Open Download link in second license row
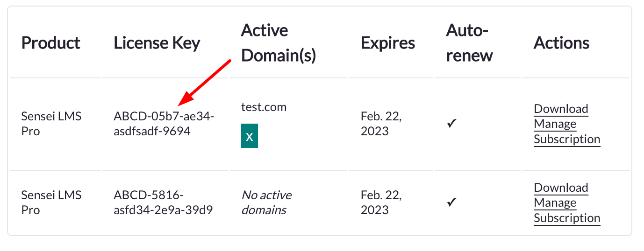Image resolution: width=644 pixels, height=251 pixels. pyautogui.click(x=561, y=188)
